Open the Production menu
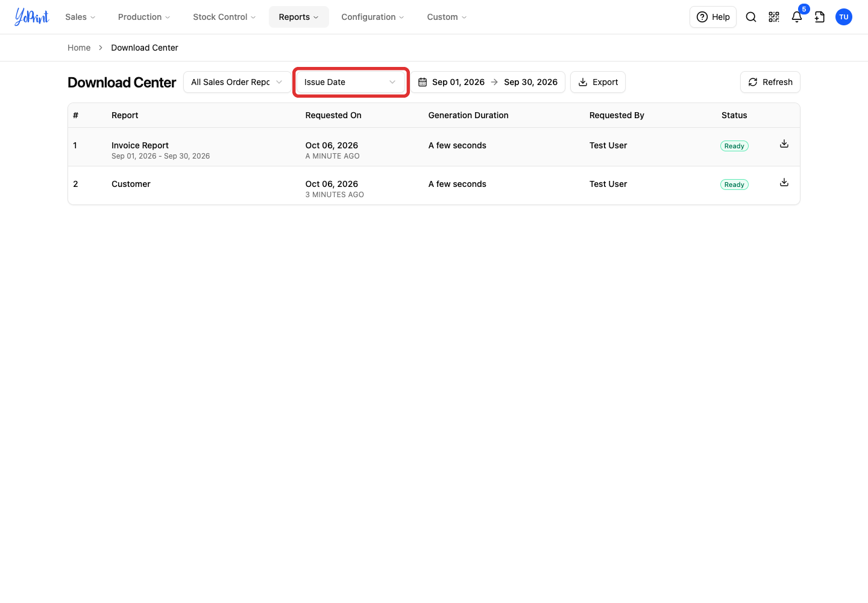 [x=144, y=17]
